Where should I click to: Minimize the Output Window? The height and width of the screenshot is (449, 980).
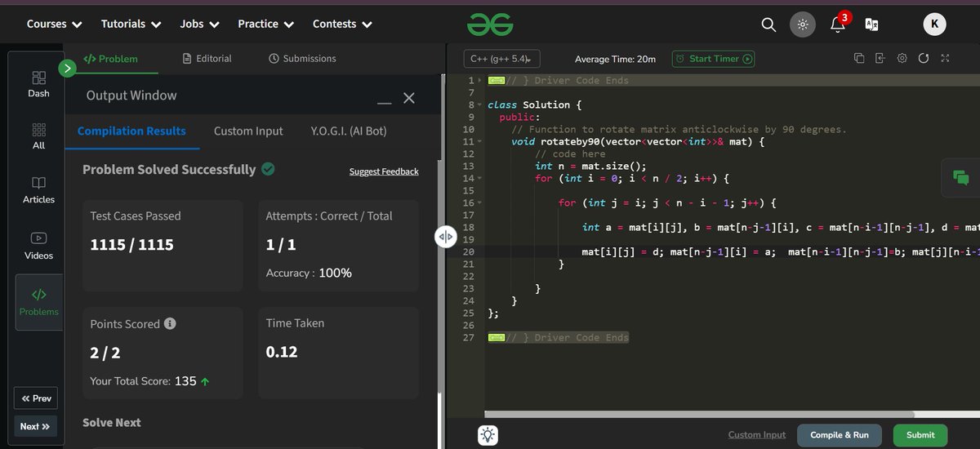click(x=384, y=103)
